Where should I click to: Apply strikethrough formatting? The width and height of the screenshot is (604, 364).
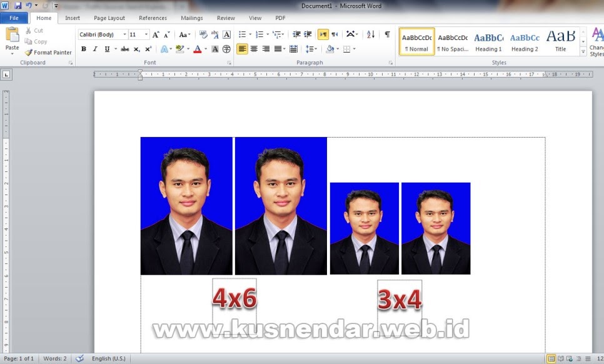[x=125, y=49]
